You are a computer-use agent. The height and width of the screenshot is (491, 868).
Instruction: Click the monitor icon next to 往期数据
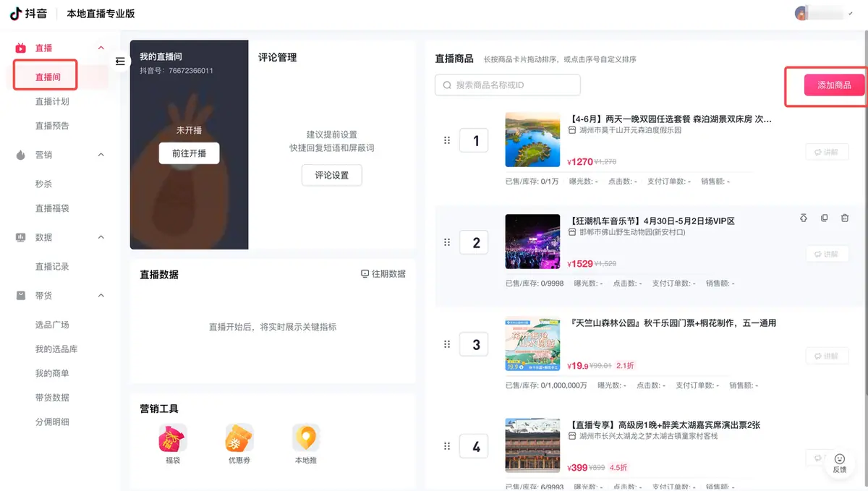coord(365,274)
